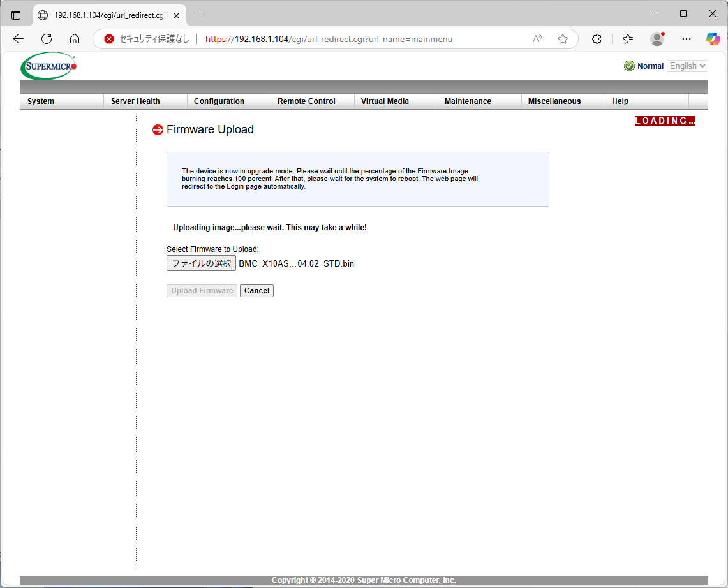The image size is (728, 588).
Task: Open the Maintenance menu
Action: [468, 101]
